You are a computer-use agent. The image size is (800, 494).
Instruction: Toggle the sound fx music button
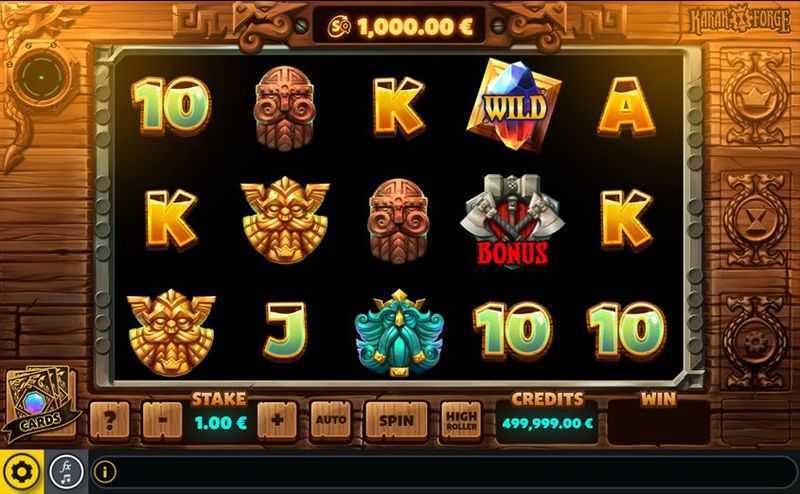[66, 472]
